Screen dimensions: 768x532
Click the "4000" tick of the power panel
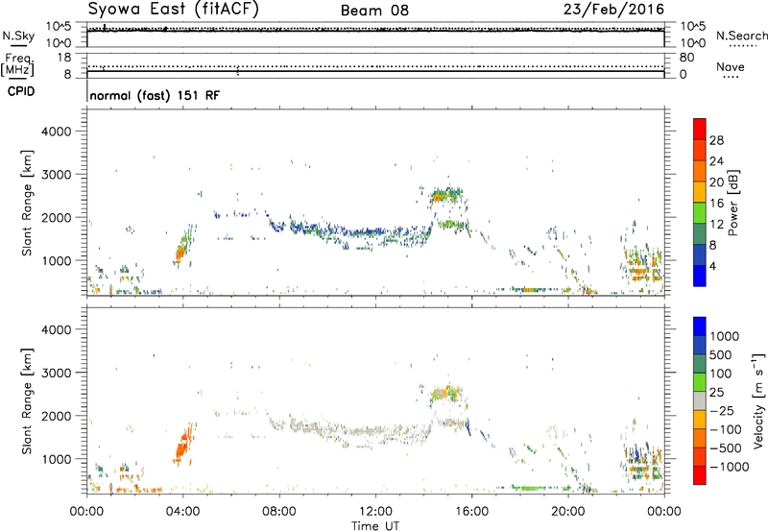pos(56,132)
